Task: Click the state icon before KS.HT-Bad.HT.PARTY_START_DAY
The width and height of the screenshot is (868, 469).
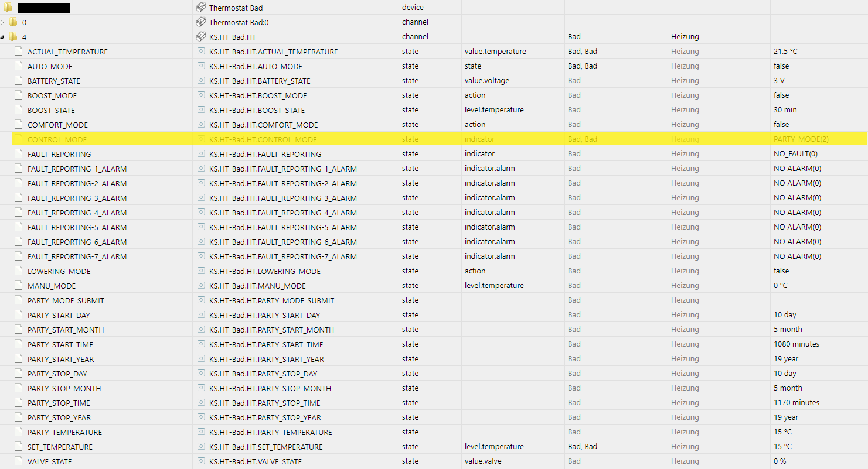Action: tap(201, 315)
